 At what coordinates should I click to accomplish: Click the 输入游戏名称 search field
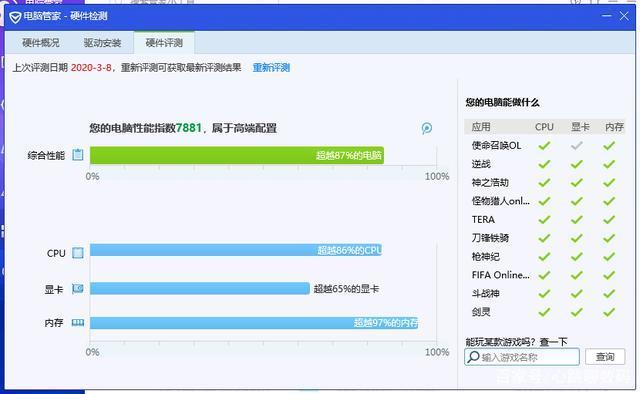pyautogui.click(x=522, y=357)
